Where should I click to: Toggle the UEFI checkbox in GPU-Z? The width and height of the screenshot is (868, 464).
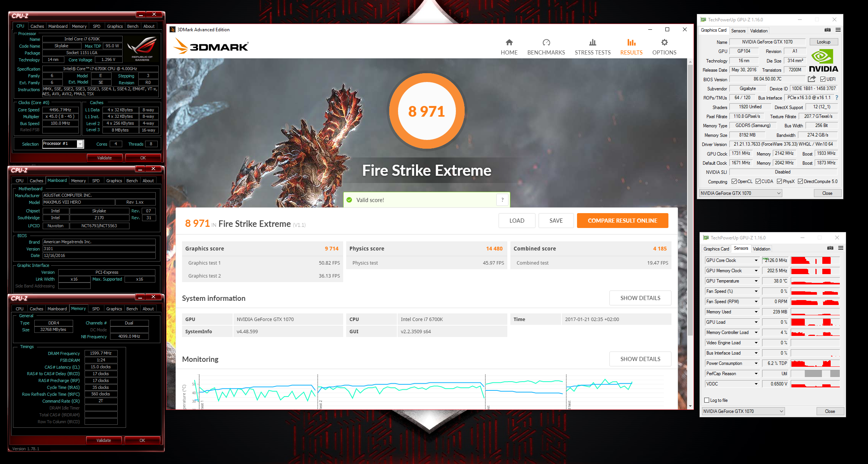(823, 79)
